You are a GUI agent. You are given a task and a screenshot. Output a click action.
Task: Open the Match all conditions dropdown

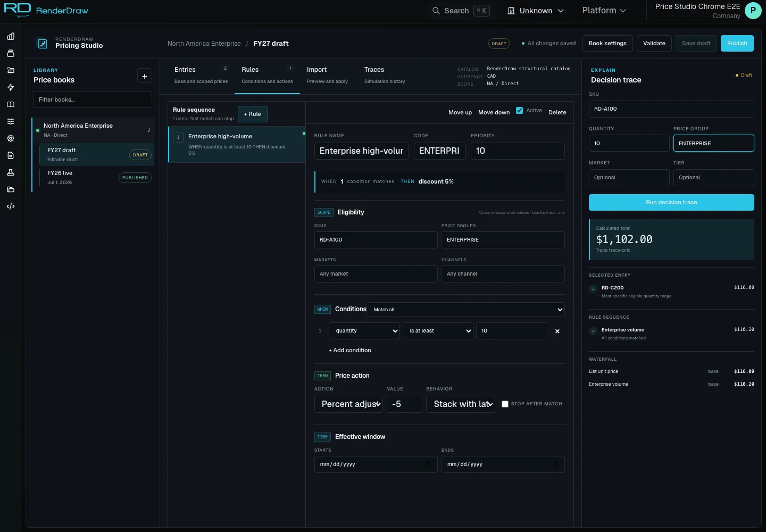point(466,310)
